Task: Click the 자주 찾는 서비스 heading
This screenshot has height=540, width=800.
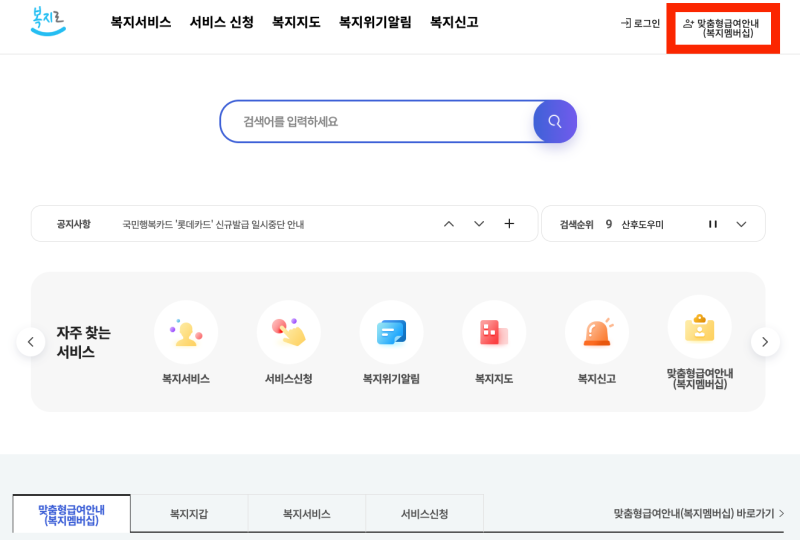Action: coord(83,342)
